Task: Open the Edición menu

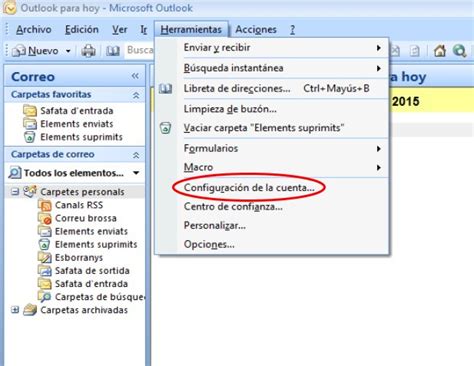Action: 82,30
